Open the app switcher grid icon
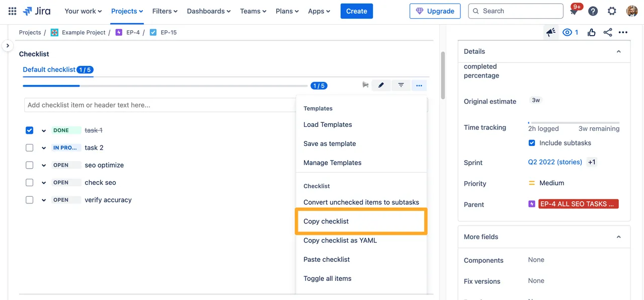The width and height of the screenshot is (644, 300). click(12, 11)
